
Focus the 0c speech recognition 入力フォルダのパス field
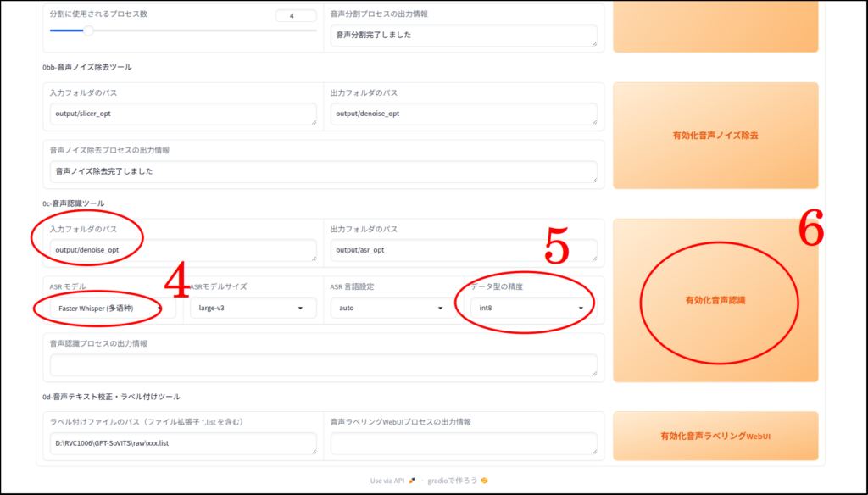182,250
